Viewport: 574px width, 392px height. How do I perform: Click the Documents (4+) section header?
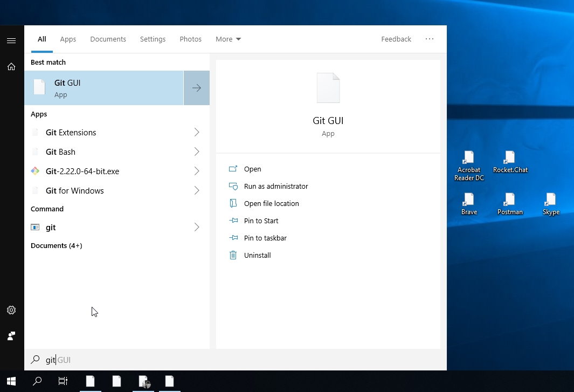[57, 245]
